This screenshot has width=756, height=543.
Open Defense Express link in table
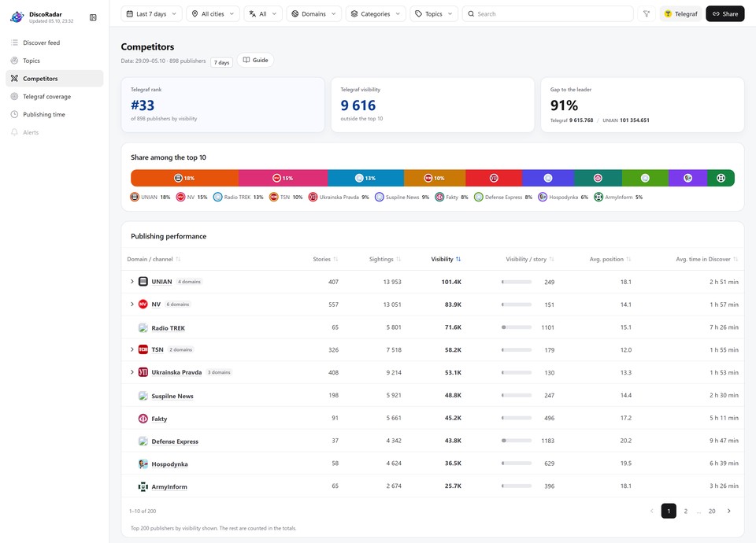tap(175, 441)
